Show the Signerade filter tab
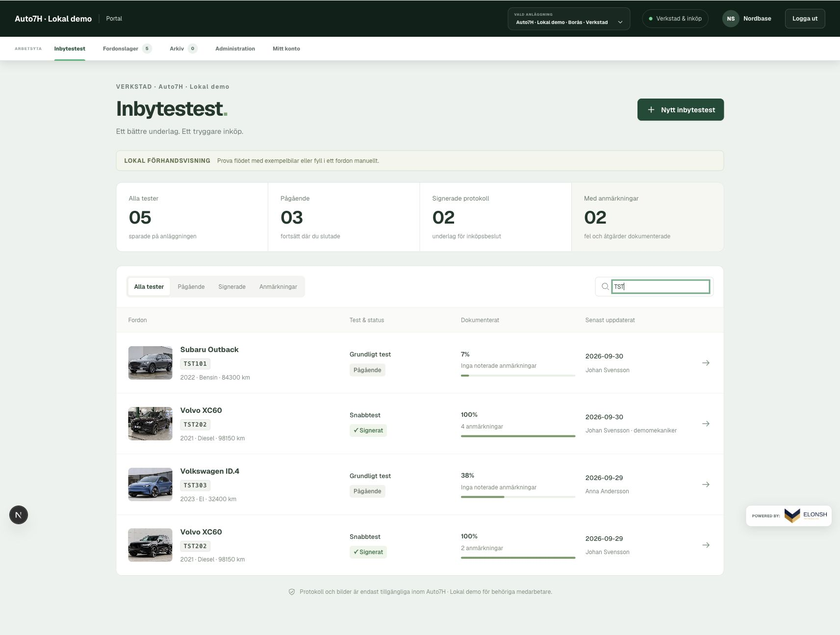 coord(232,287)
